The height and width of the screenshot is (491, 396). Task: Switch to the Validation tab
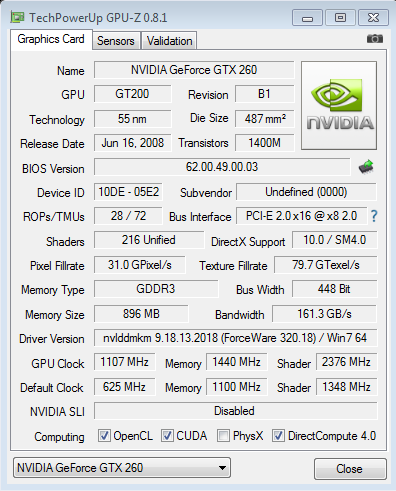[169, 41]
